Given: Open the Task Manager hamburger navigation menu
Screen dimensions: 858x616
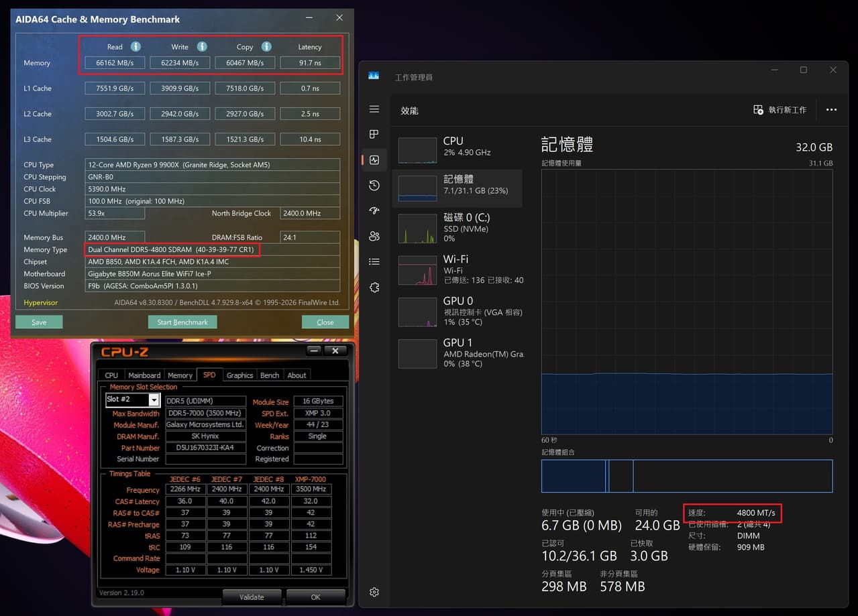Looking at the screenshot, I should pyautogui.click(x=374, y=109).
